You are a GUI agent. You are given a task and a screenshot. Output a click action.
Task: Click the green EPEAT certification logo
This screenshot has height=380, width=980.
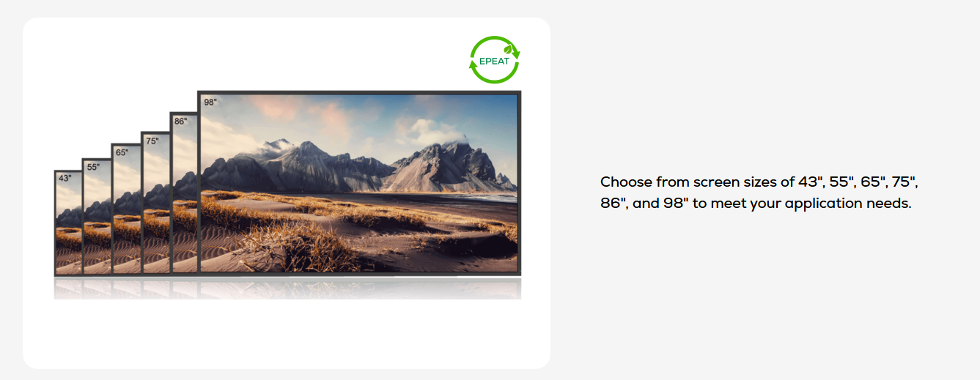pos(494,60)
